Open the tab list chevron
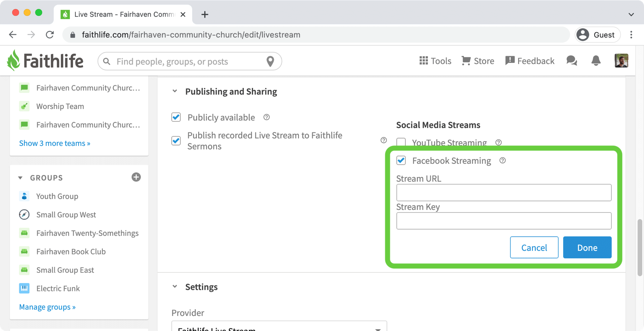This screenshot has width=644, height=331. [631, 15]
